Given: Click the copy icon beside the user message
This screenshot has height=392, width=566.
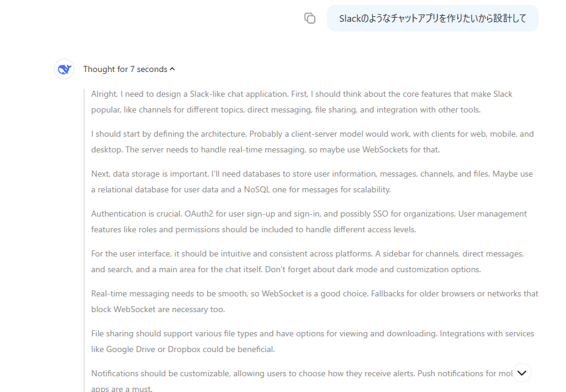Looking at the screenshot, I should 310,18.
